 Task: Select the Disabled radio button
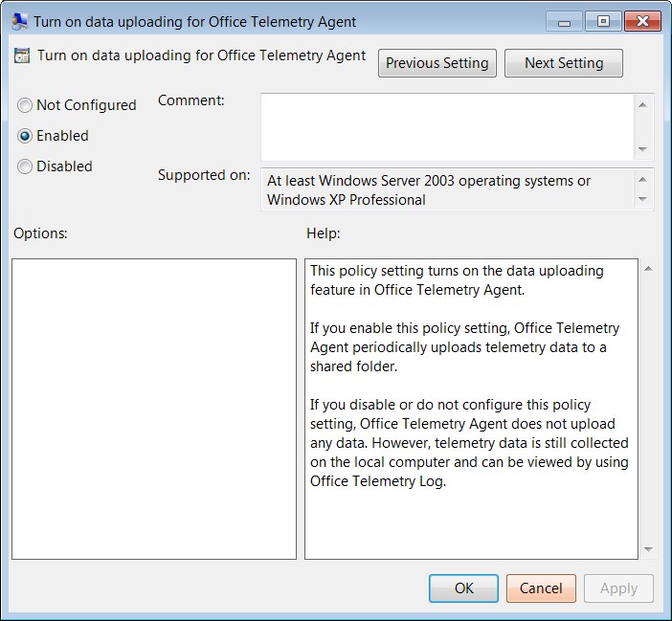click(25, 166)
